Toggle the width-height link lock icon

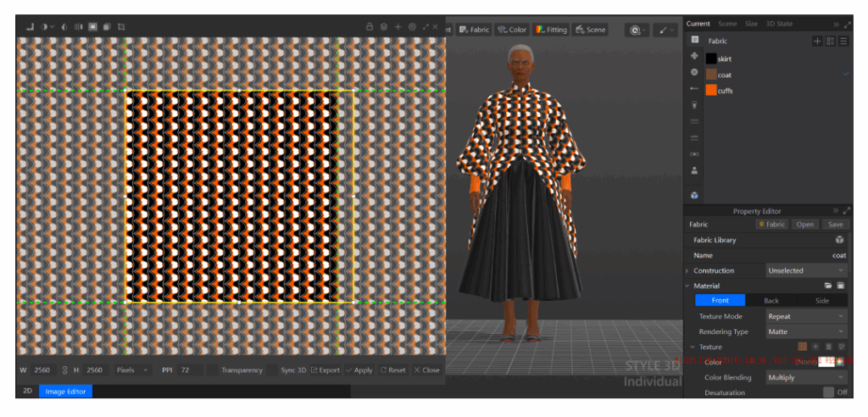tap(64, 370)
